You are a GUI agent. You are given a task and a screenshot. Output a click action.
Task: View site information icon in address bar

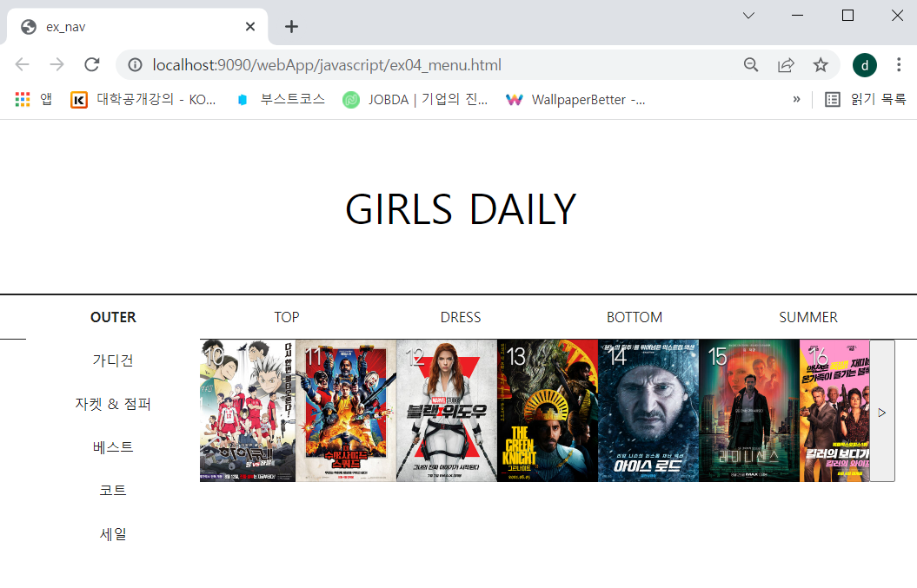point(135,65)
